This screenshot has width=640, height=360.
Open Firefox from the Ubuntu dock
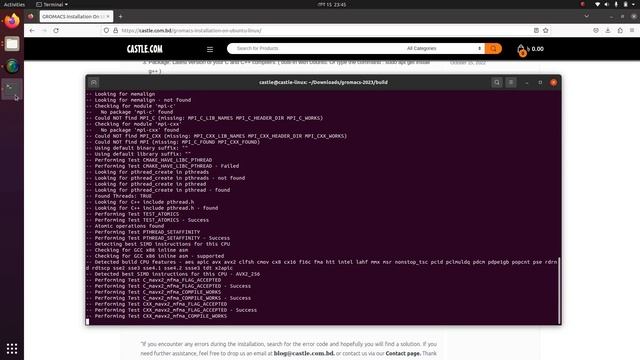point(12,21)
